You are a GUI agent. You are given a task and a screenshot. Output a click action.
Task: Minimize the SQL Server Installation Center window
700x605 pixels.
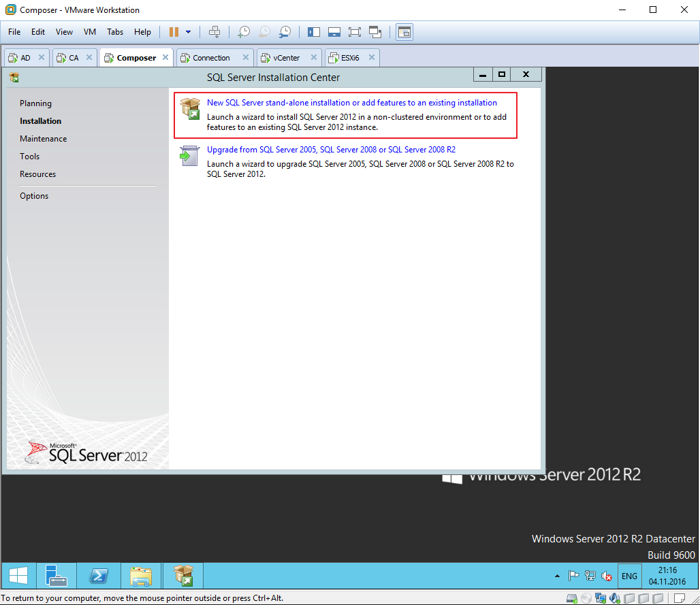[x=483, y=74]
